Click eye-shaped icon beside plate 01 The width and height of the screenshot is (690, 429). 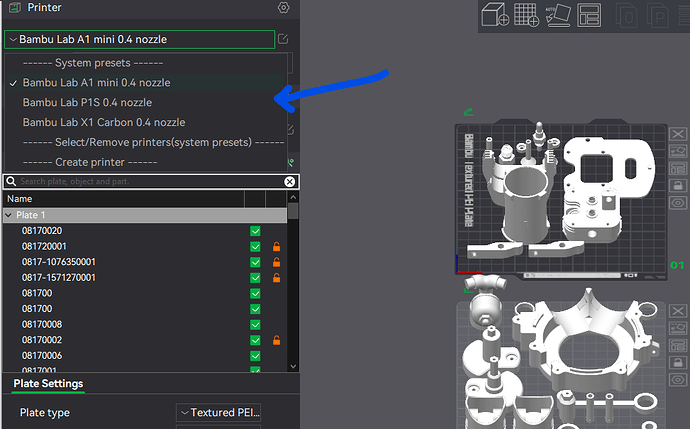678,203
